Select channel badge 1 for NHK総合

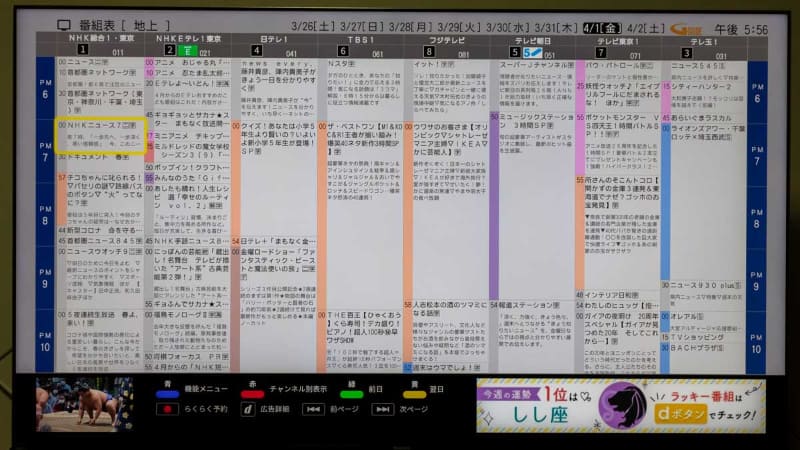[83, 49]
